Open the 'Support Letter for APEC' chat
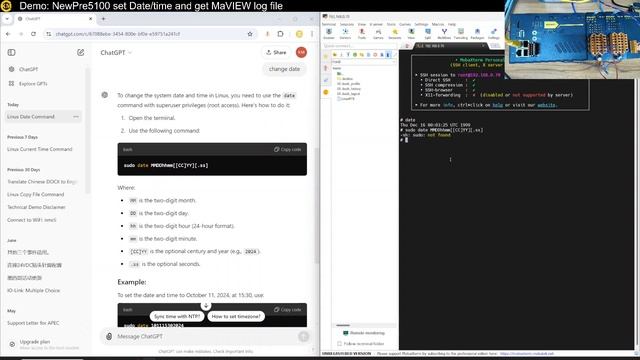This screenshot has width=640, height=360. coord(33,323)
